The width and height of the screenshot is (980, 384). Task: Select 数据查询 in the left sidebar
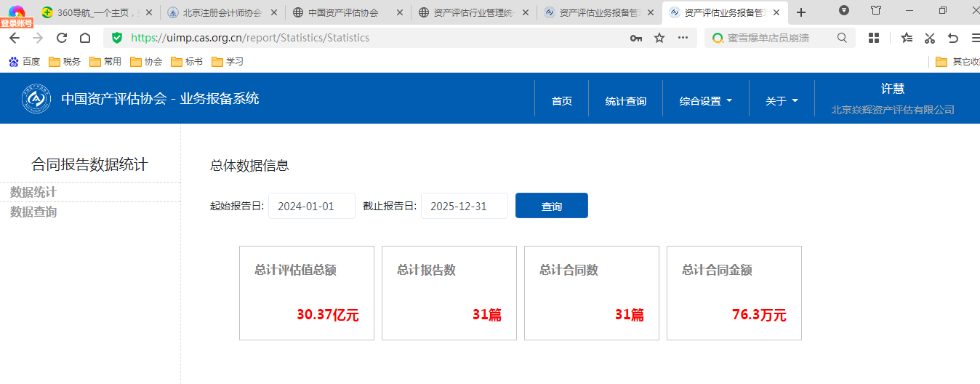pyautogui.click(x=33, y=212)
